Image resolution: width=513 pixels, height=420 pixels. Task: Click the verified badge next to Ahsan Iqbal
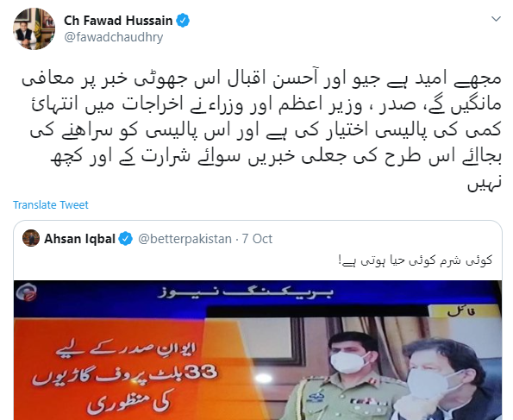pyautogui.click(x=125, y=239)
